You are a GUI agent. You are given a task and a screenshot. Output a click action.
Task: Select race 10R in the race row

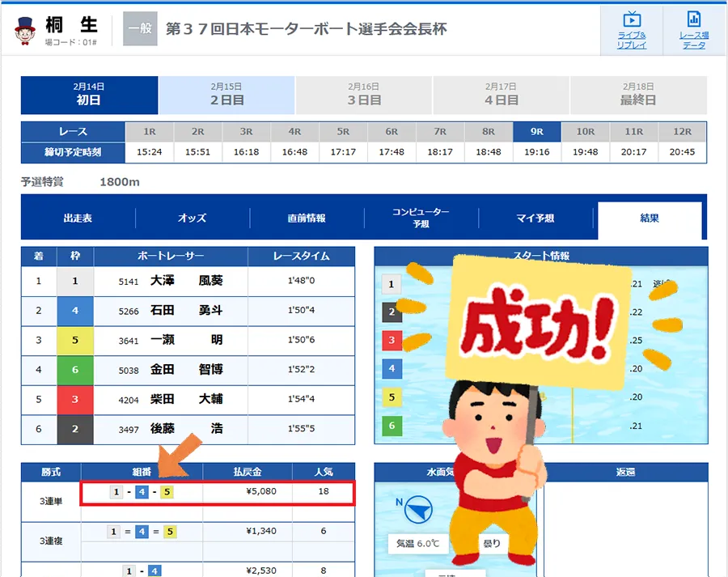(586, 131)
